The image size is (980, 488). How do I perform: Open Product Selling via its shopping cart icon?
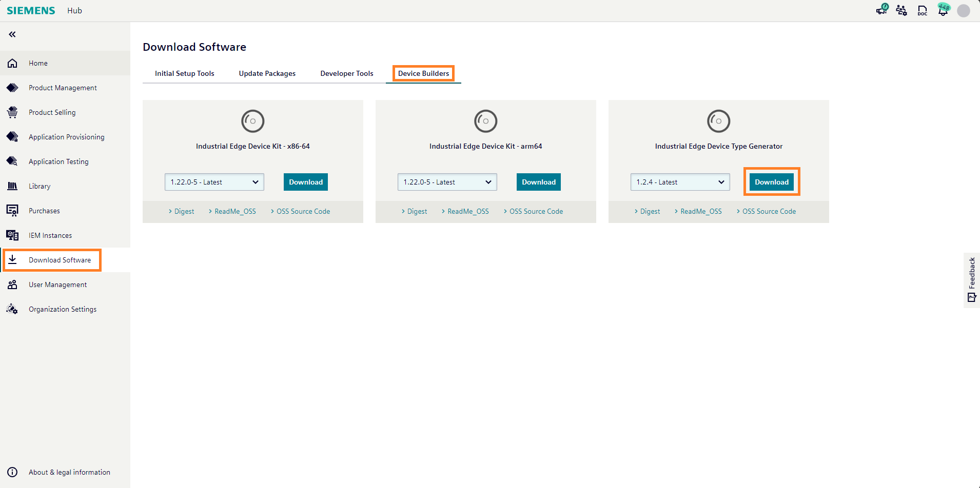pyautogui.click(x=12, y=112)
